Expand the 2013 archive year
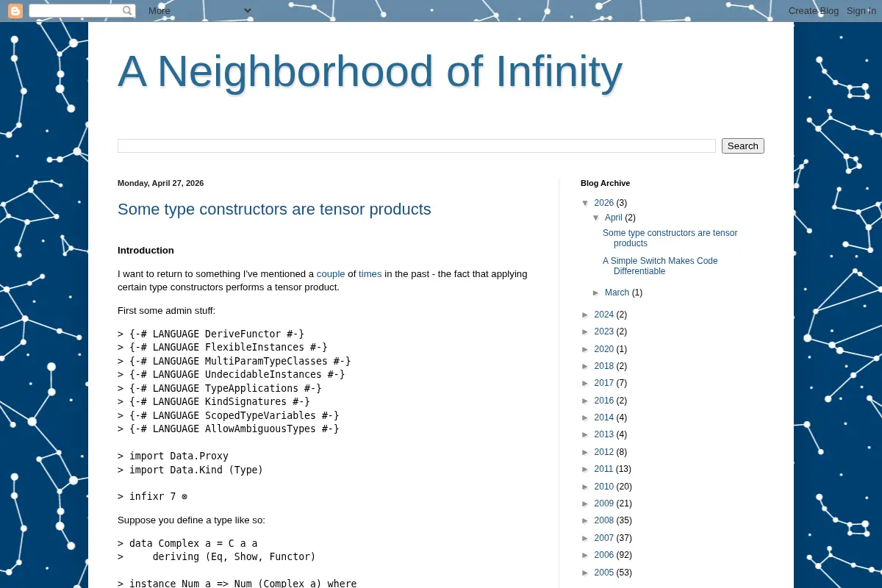This screenshot has height=588, width=882. click(586, 435)
